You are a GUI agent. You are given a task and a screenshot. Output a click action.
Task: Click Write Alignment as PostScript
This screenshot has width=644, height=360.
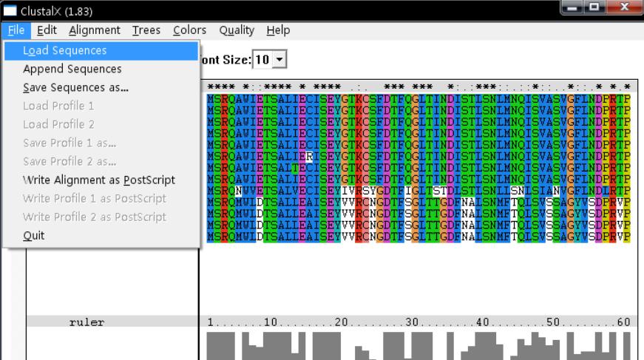point(98,180)
